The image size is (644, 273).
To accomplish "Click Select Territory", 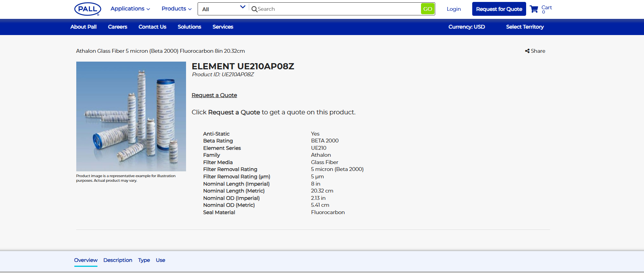I will [525, 27].
